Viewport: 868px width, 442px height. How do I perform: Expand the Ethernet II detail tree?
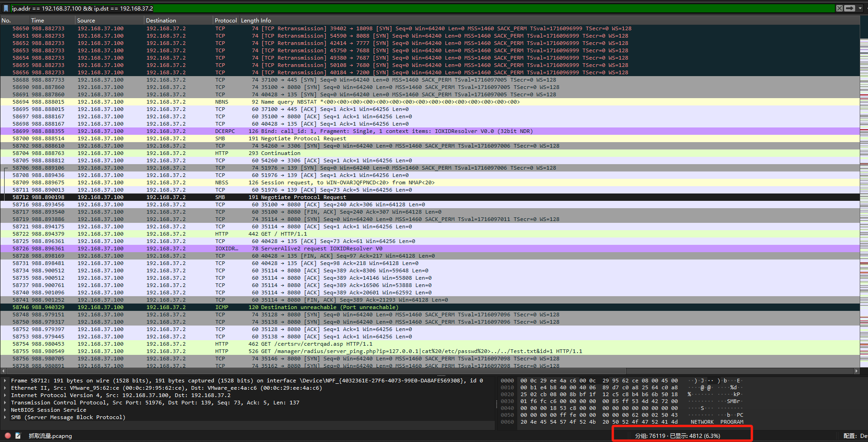[x=5, y=388]
